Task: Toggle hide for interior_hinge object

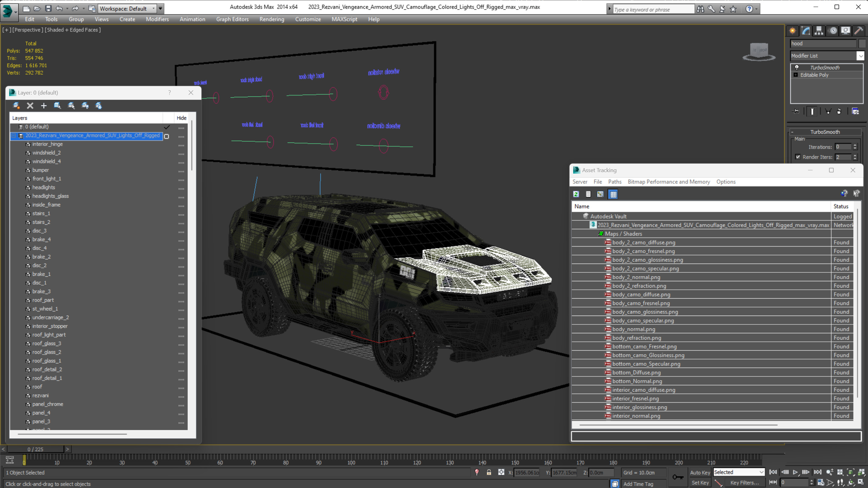Action: pos(181,146)
